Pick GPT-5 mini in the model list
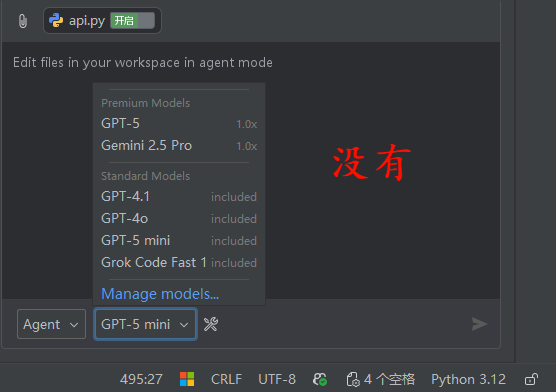This screenshot has width=556, height=392. click(179, 241)
